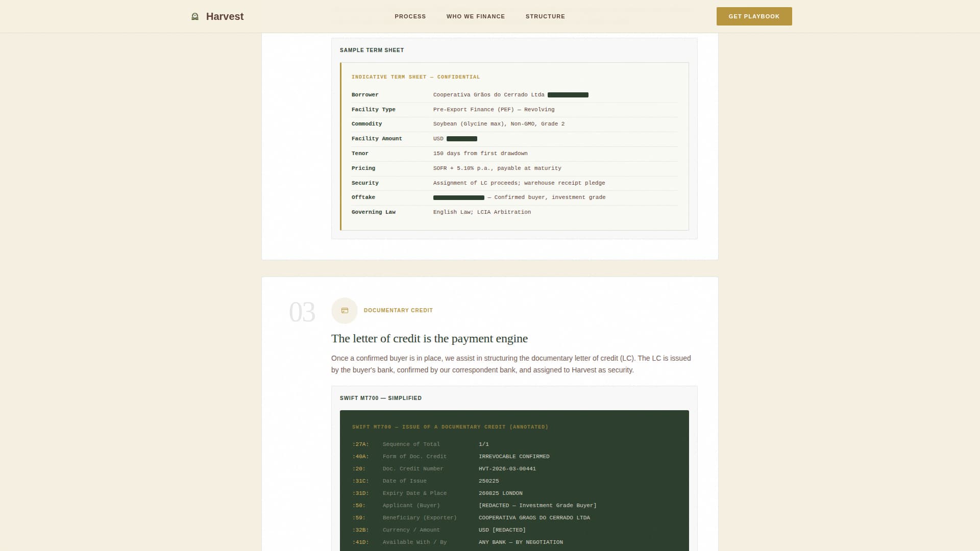Click the redacted bar after Borrower name
Screen dimensions: 980x551
568,95
